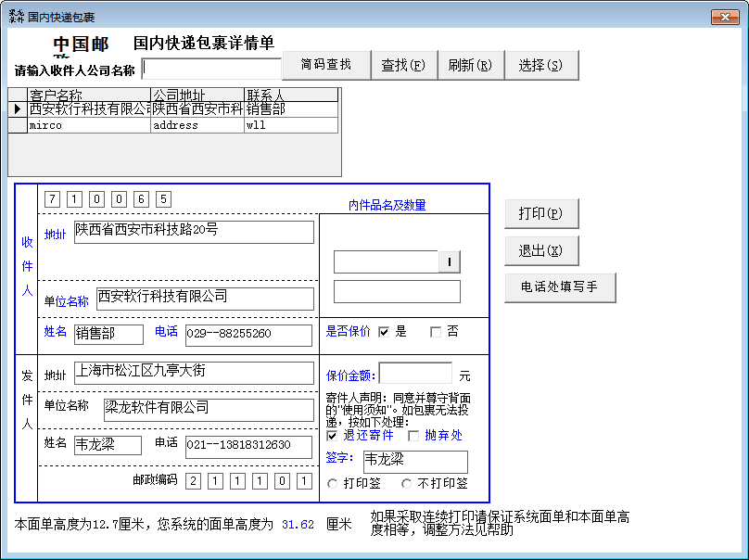Click sender name field 韦龙梁
The width and height of the screenshot is (749, 560).
108,445
